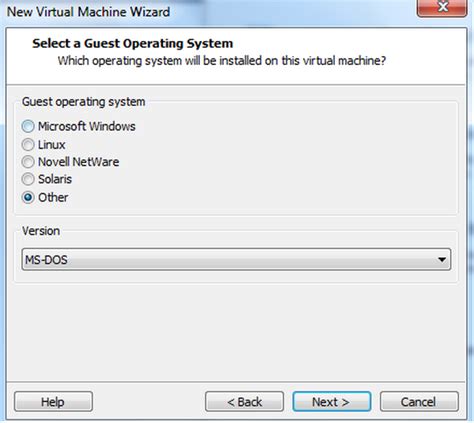This screenshot has width=474, height=423.
Task: Click the 'Version' group label
Action: coord(41,231)
